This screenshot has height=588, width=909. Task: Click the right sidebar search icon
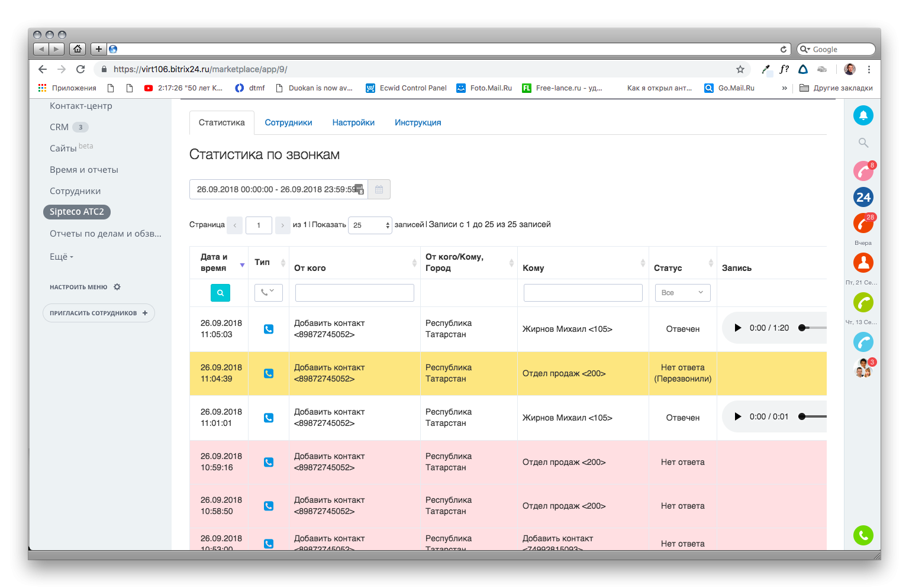tap(863, 143)
